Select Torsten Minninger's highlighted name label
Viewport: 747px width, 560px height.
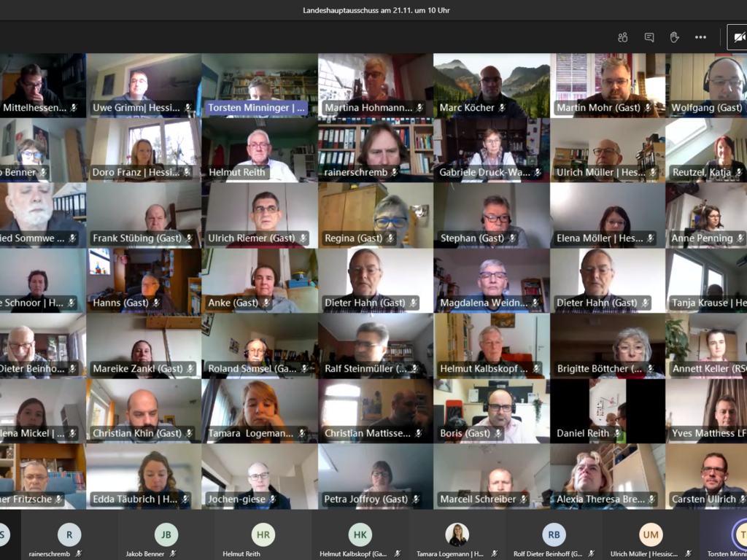pyautogui.click(x=256, y=108)
